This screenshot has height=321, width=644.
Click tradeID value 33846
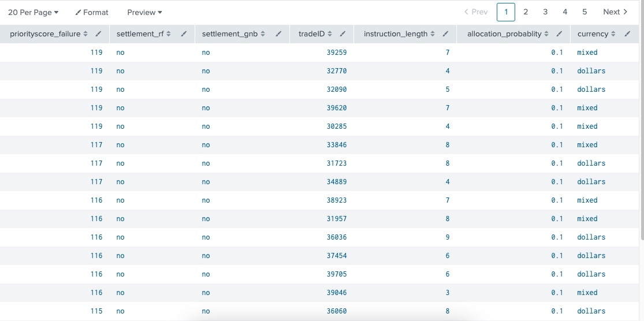tap(337, 145)
